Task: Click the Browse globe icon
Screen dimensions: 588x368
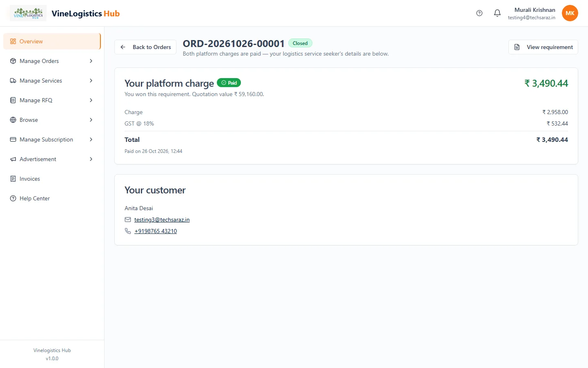Action: point(13,120)
